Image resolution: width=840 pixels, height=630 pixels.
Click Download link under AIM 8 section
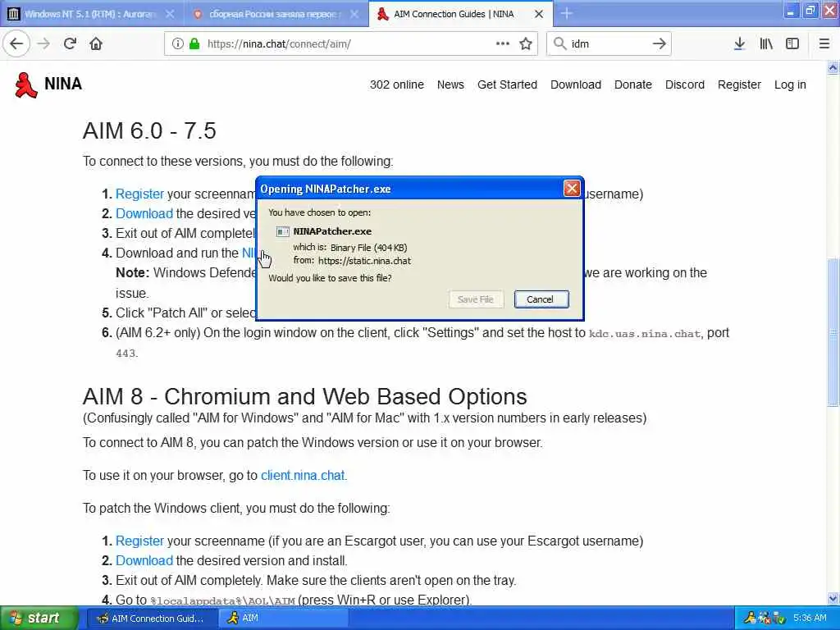144,561
